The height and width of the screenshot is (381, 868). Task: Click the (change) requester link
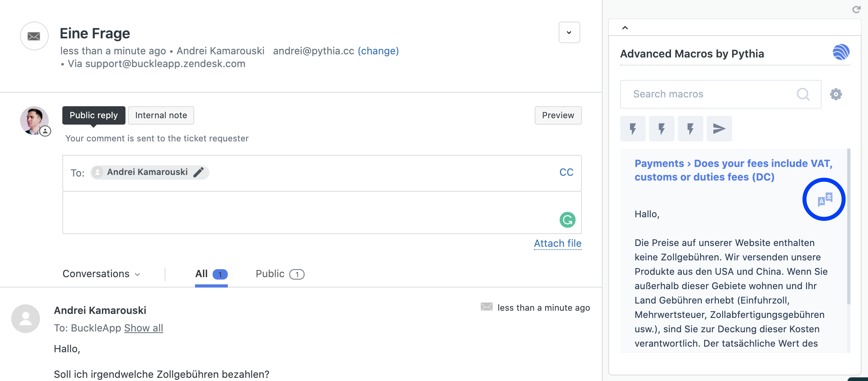378,51
